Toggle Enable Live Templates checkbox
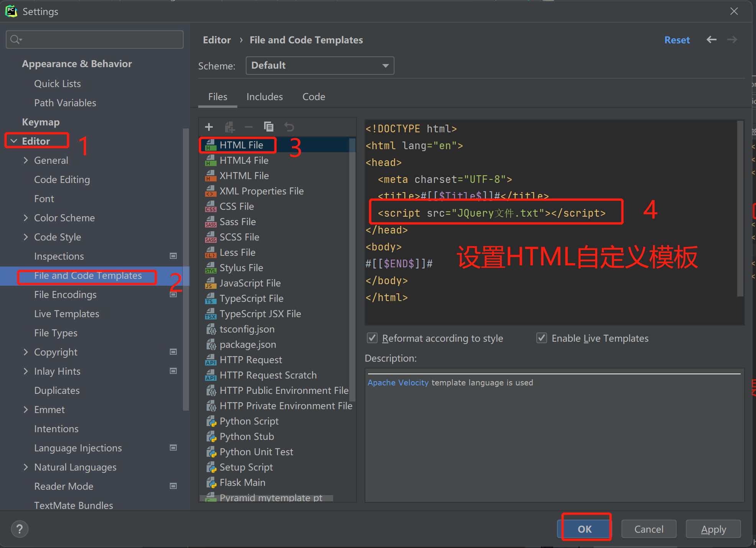 [541, 338]
